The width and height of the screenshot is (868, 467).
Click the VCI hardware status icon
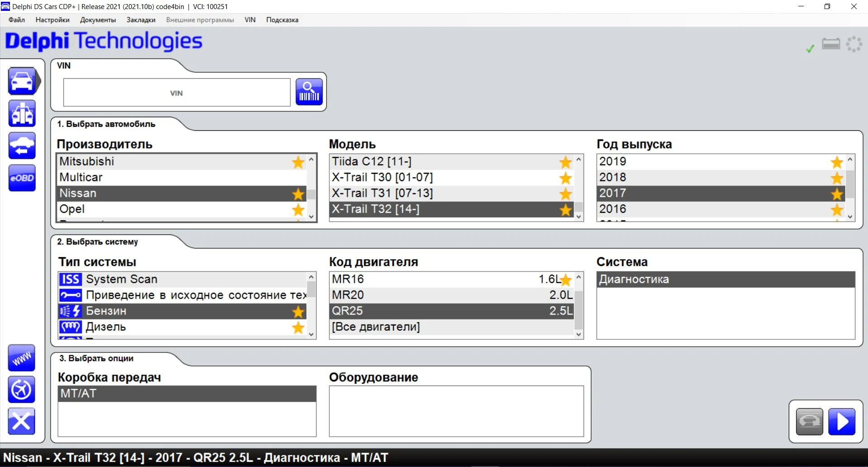(x=831, y=44)
